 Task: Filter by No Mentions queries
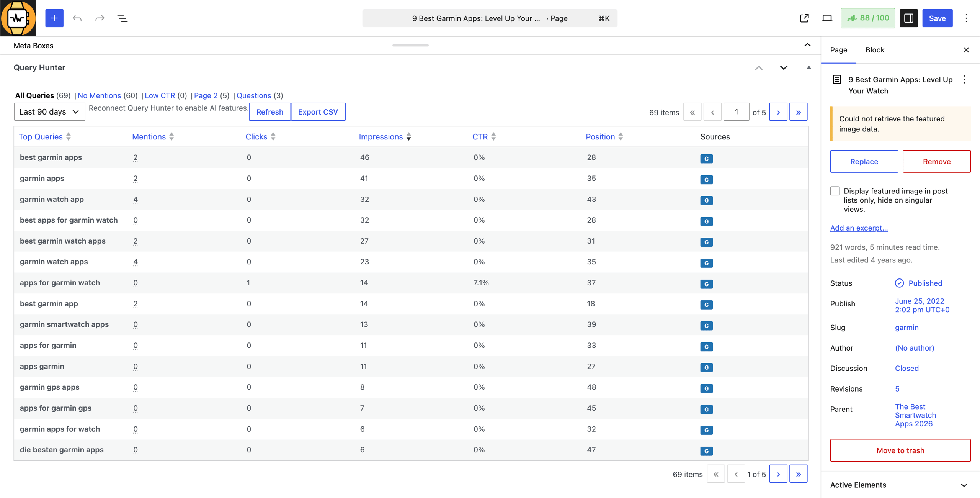click(x=99, y=95)
